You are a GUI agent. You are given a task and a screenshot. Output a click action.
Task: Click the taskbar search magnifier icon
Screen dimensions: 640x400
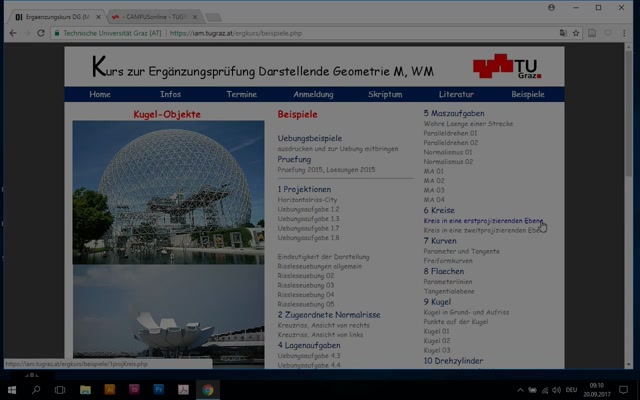37,389
